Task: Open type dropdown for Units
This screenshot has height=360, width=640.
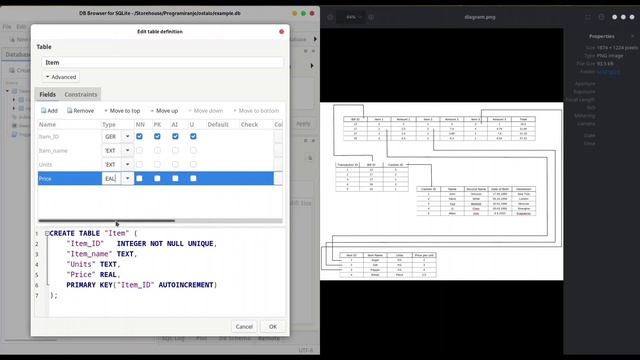Action: (127, 164)
